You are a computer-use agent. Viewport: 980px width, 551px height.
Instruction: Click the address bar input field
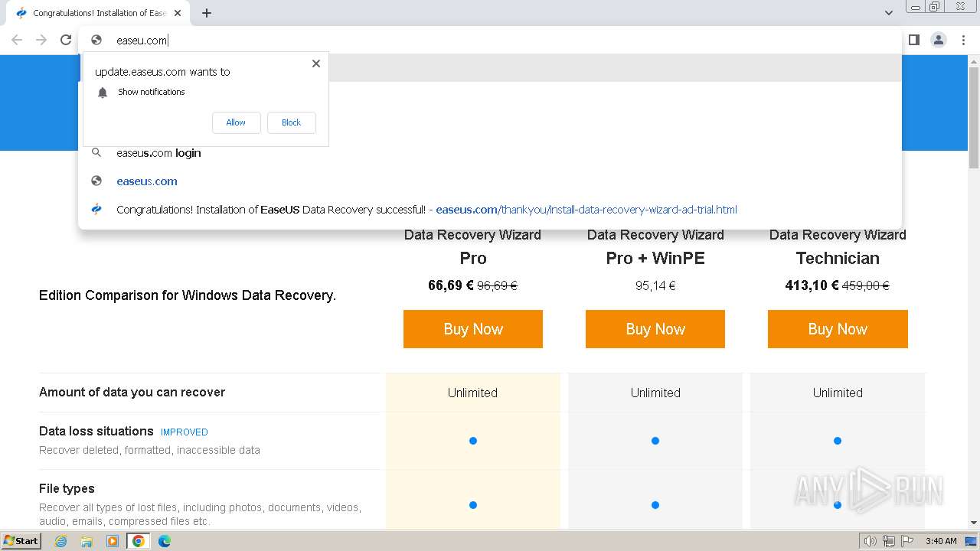pos(459,40)
